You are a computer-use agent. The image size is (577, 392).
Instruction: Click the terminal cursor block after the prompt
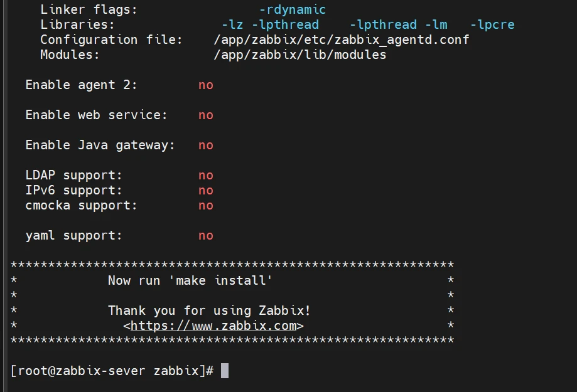point(225,371)
